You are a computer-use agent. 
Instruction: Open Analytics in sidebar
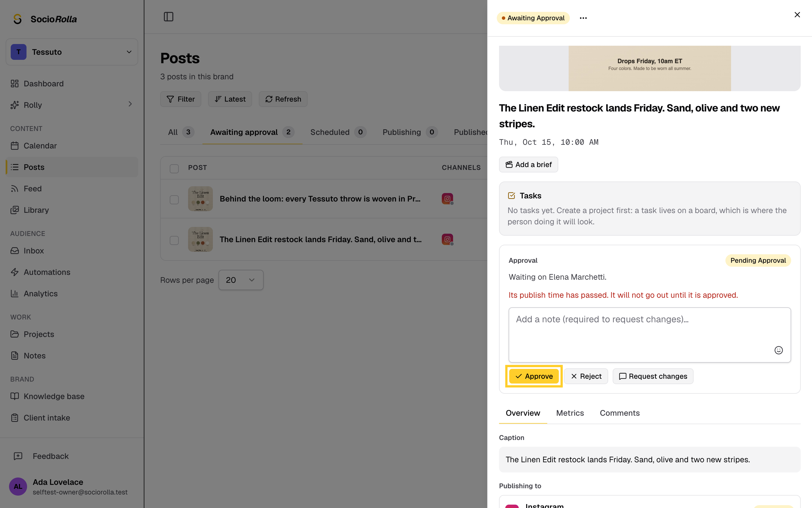tap(72, 294)
